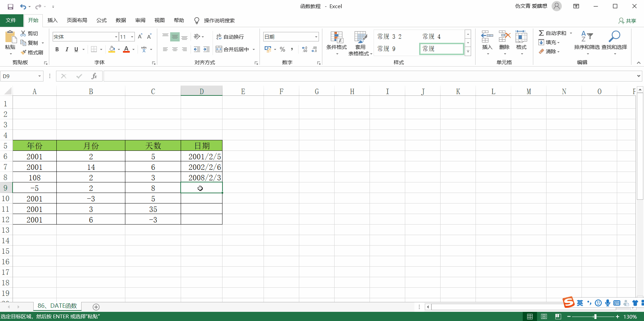This screenshot has width=644, height=321.
Task: Open the font name dropdown (宋体)
Action: point(116,37)
